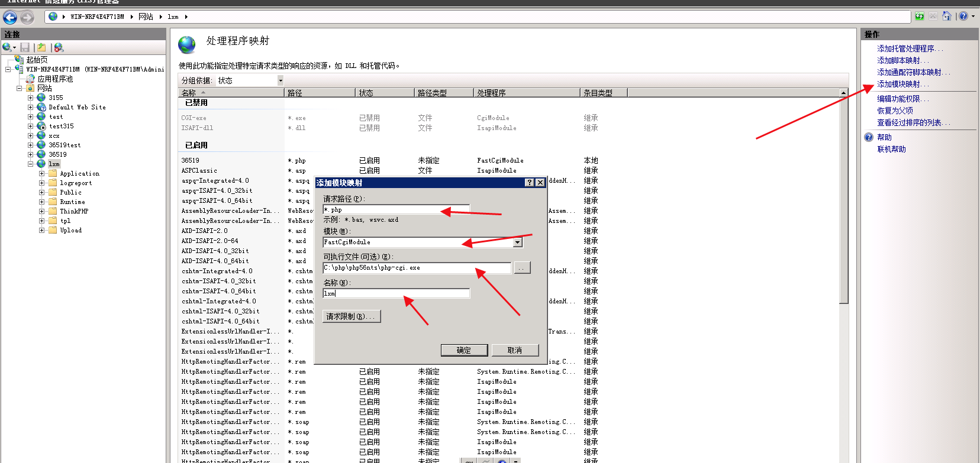Click the Upload folder icon

tap(53, 230)
